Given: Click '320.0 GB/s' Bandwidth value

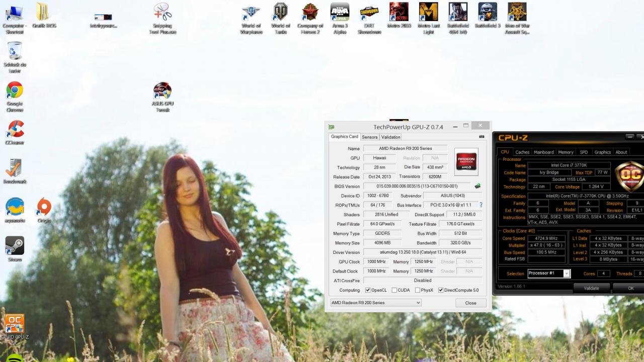Looking at the screenshot, I should pos(460,243).
